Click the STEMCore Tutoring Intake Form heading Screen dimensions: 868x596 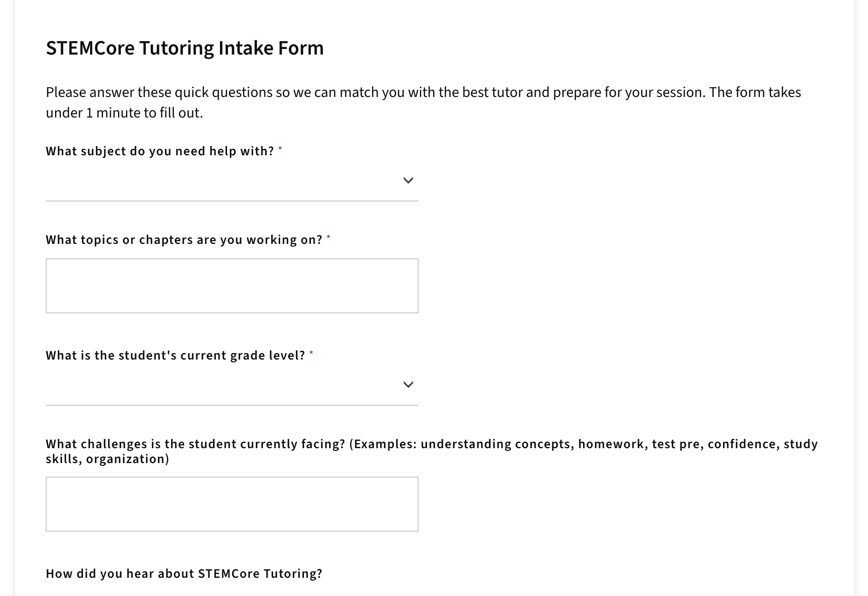point(185,48)
